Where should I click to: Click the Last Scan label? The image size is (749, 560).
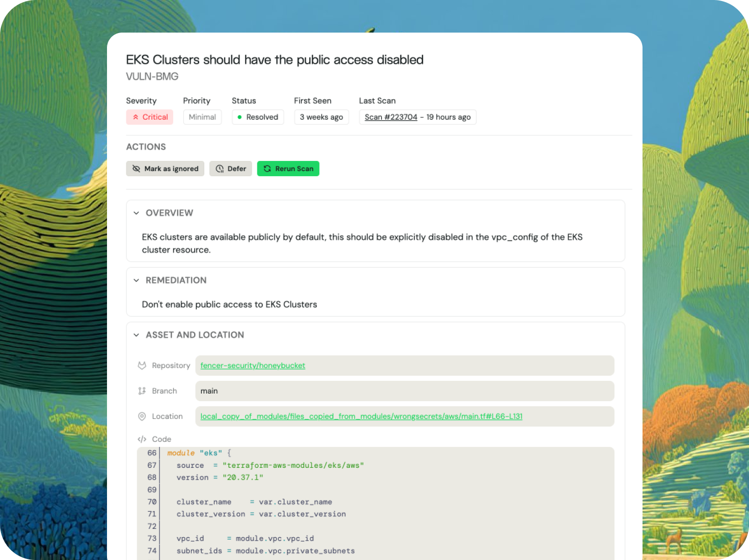(378, 101)
